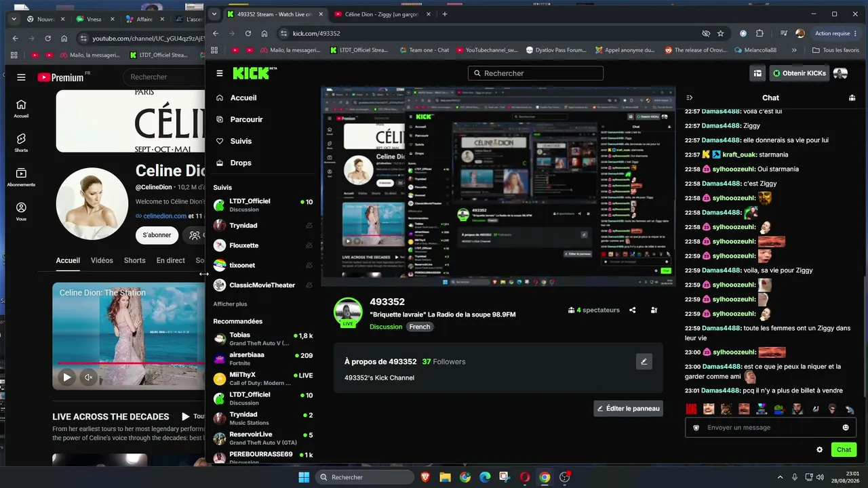The height and width of the screenshot is (488, 868).
Task: Send message with green Chat button
Action: (x=844, y=449)
